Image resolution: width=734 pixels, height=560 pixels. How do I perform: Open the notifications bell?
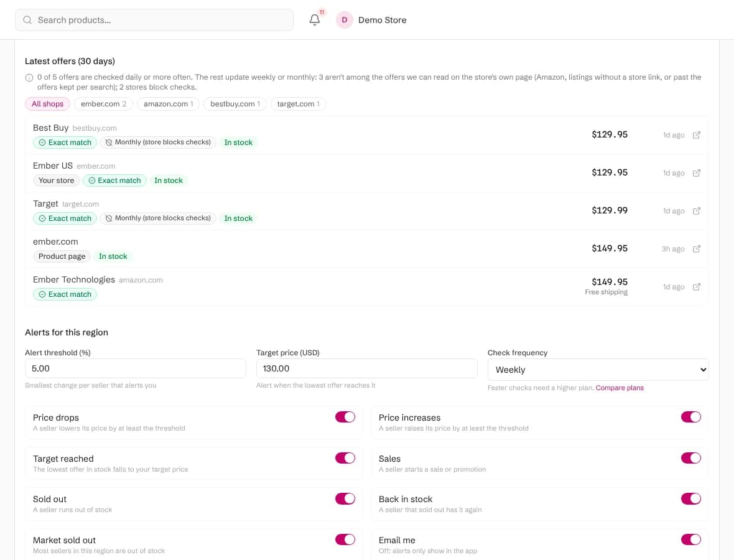[x=315, y=20]
